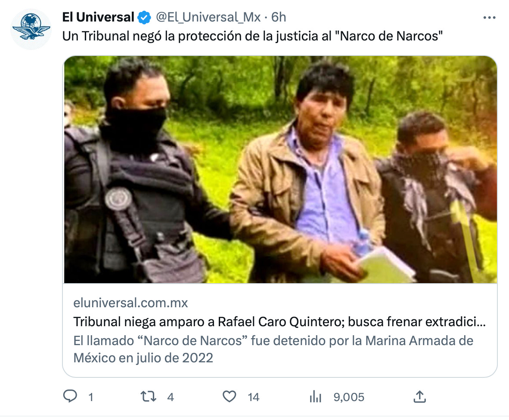The width and height of the screenshot is (509, 420).
Task: Click tweet text about Narco de Narcos
Action: click(252, 36)
